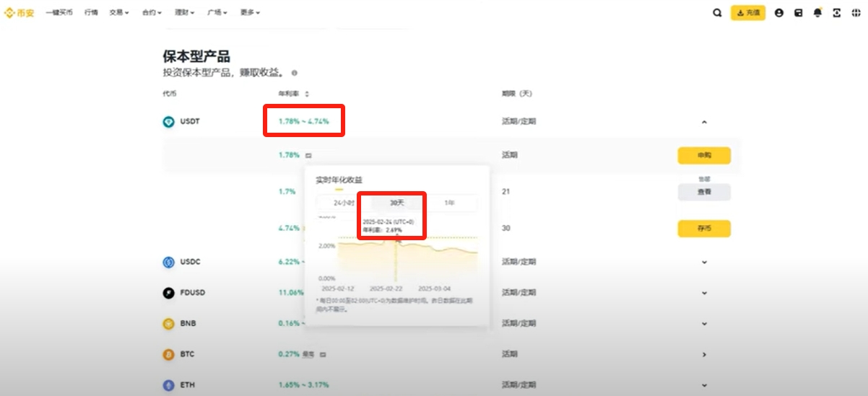Switch chart to 24小时 tab
The height and width of the screenshot is (396, 868).
click(344, 203)
